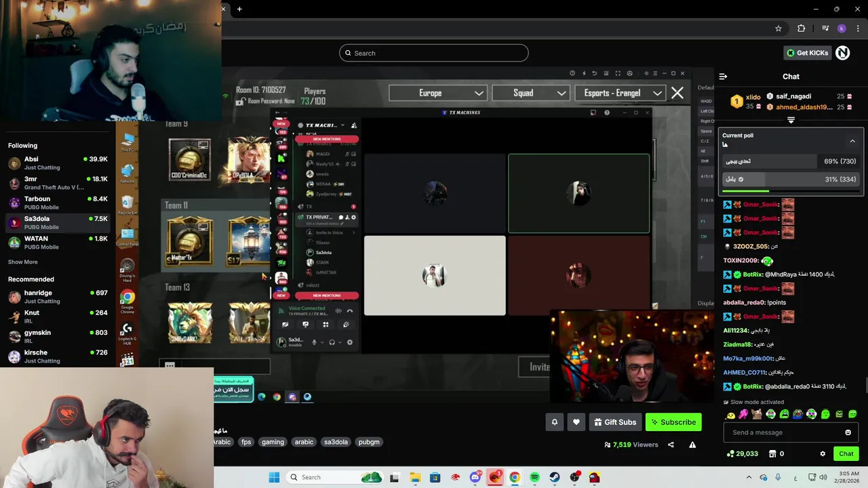Select the sa3dola stream tag
The image size is (868, 488).
[x=336, y=442]
